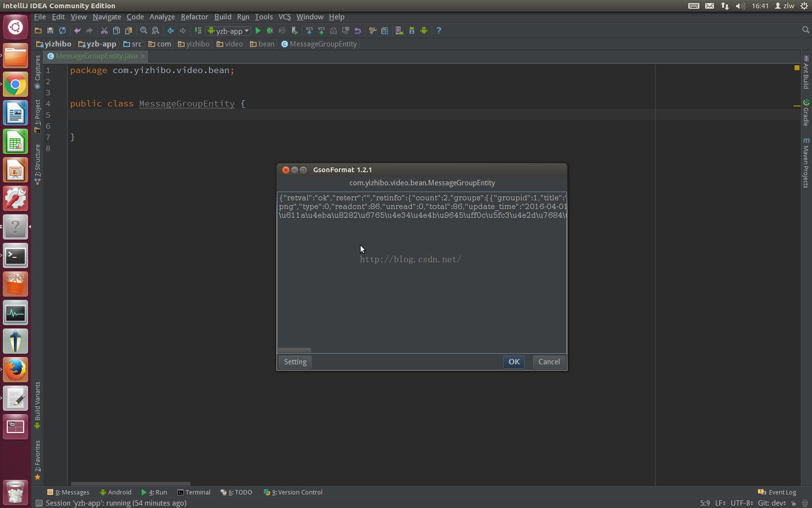Open Project Structure toolbar icon

click(x=385, y=30)
